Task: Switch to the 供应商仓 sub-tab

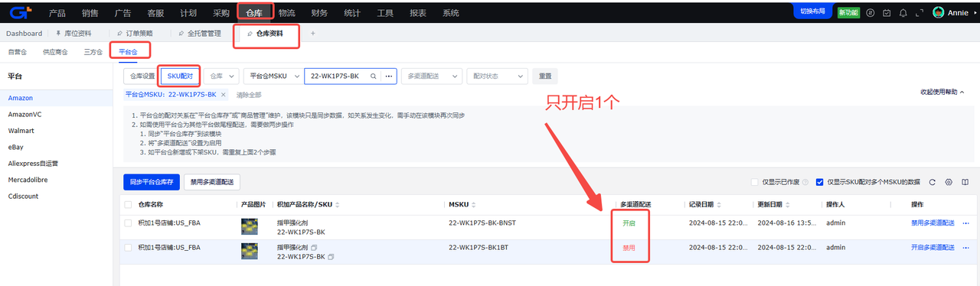Action: (x=55, y=52)
